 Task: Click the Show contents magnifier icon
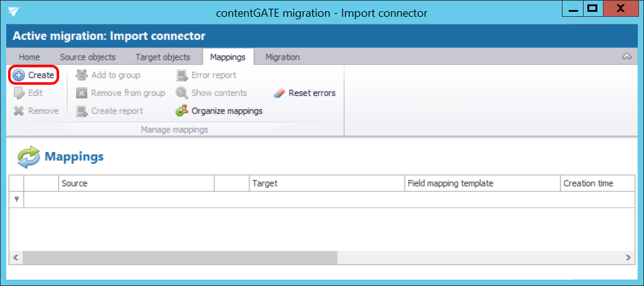pyautogui.click(x=182, y=93)
